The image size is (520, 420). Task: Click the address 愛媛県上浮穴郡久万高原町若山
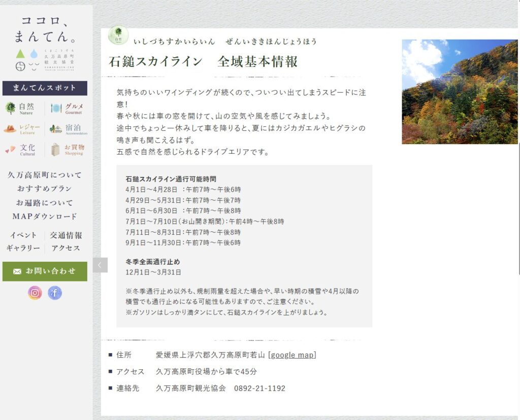click(x=210, y=355)
